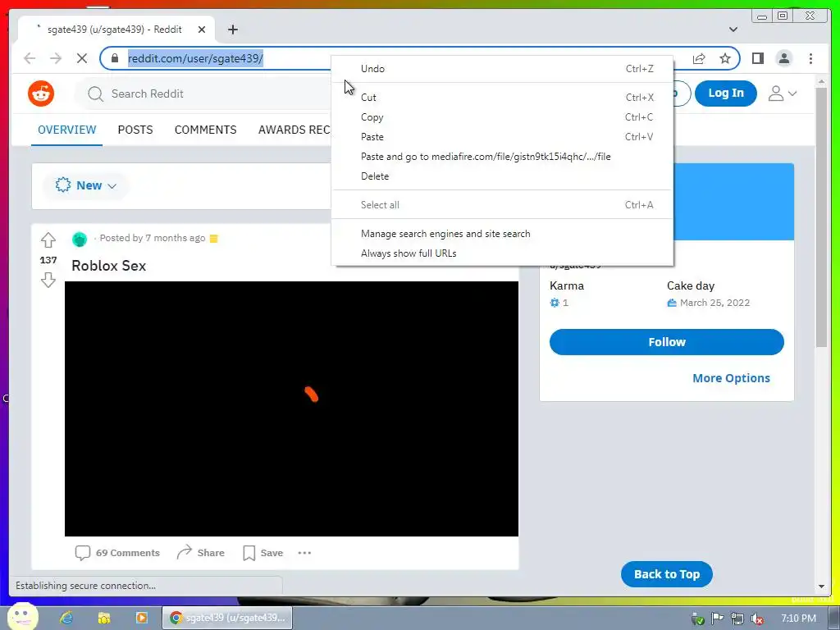Choose Delete in the context menu
The image size is (840, 630).
[x=503, y=176]
